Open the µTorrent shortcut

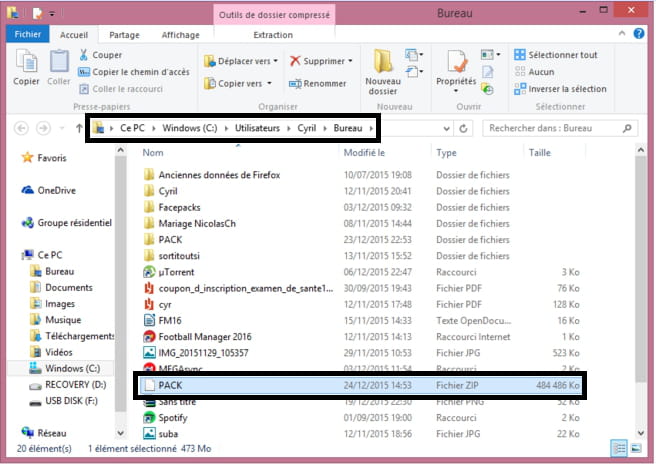175,271
